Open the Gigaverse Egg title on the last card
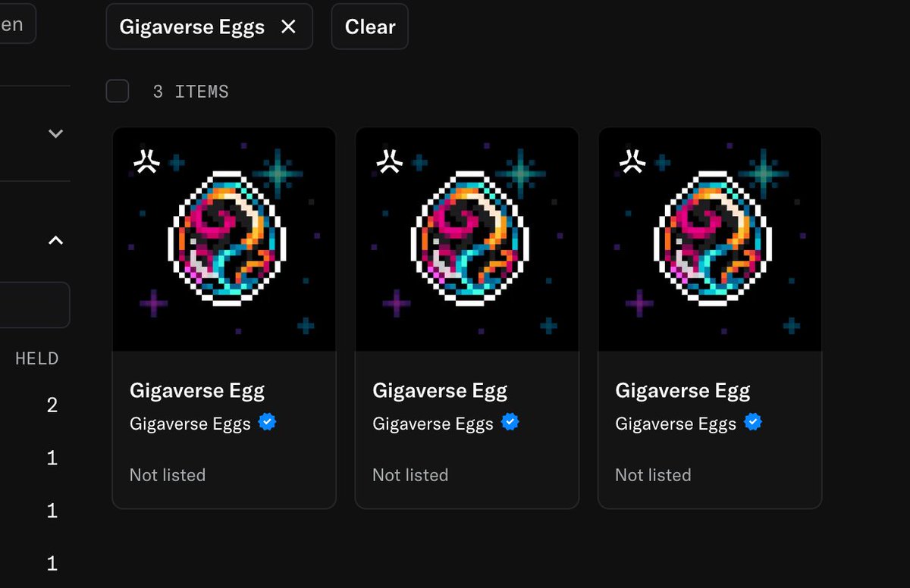 point(682,391)
